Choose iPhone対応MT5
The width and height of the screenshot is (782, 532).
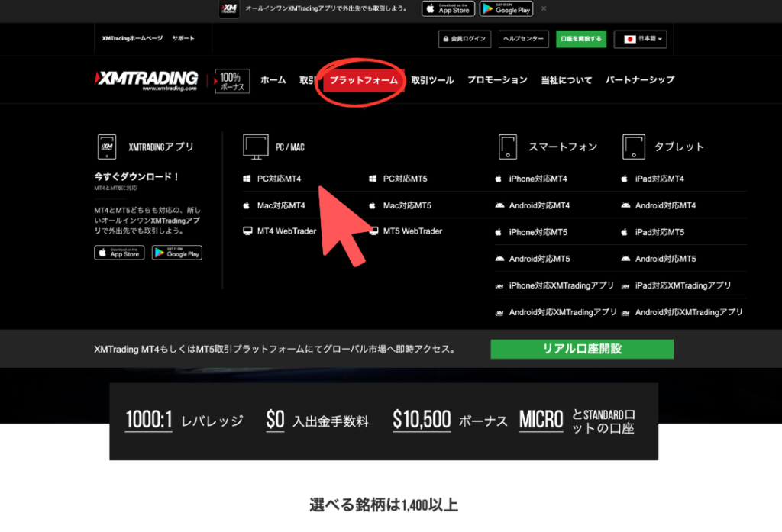538,232
